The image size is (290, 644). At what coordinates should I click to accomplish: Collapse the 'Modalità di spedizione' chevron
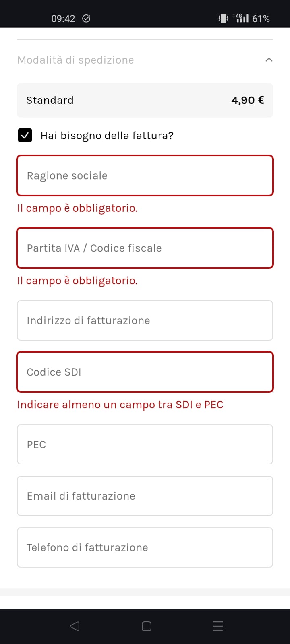[x=269, y=60]
